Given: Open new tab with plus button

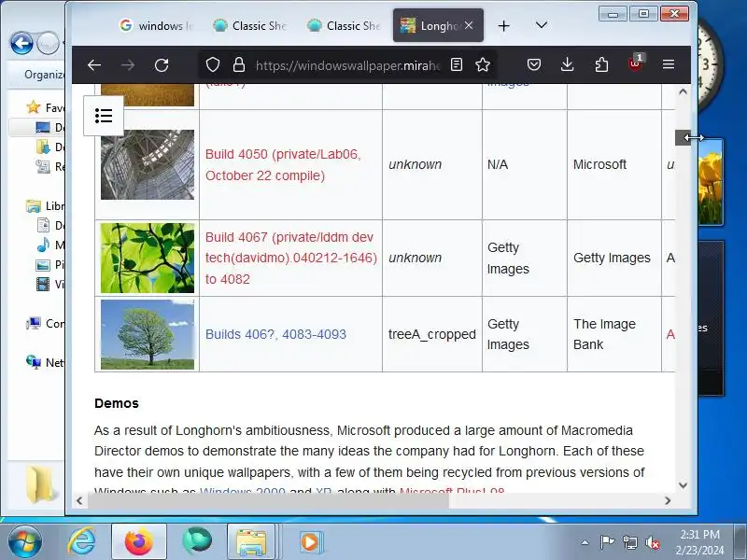Looking at the screenshot, I should point(503,26).
